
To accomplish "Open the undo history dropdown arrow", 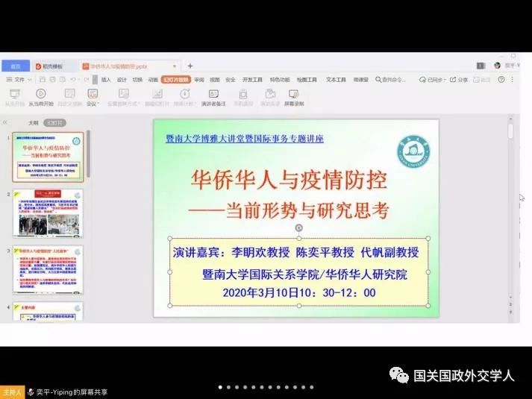I will [x=79, y=80].
